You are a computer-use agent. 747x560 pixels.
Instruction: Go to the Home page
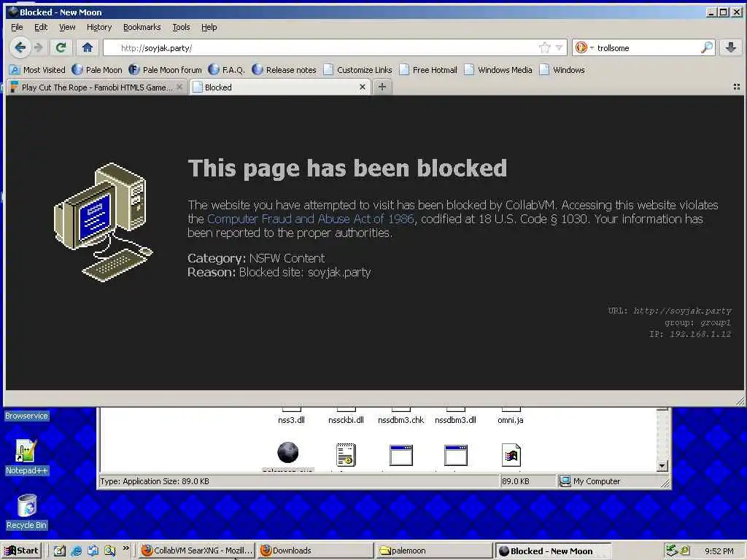pyautogui.click(x=88, y=47)
